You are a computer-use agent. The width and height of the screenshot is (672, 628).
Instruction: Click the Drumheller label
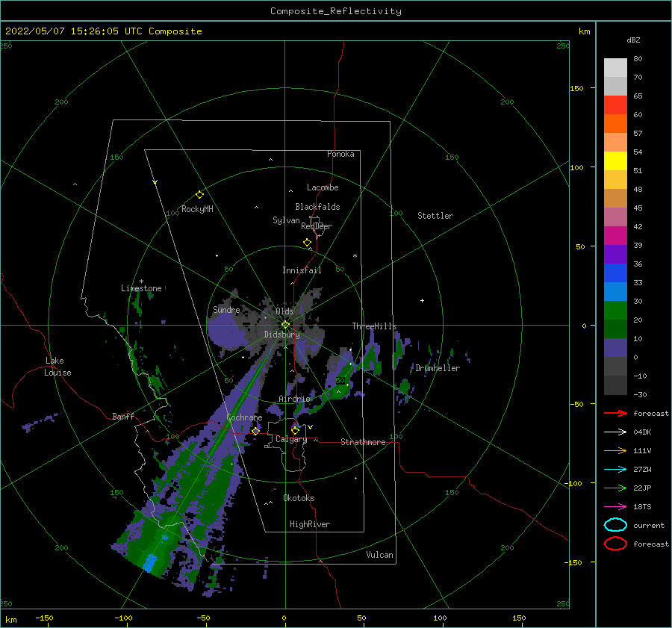[438, 368]
